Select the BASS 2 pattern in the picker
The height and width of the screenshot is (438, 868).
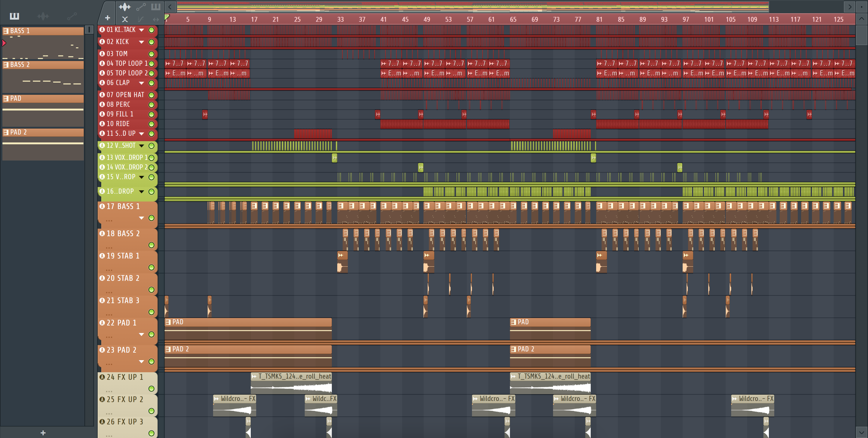point(43,77)
